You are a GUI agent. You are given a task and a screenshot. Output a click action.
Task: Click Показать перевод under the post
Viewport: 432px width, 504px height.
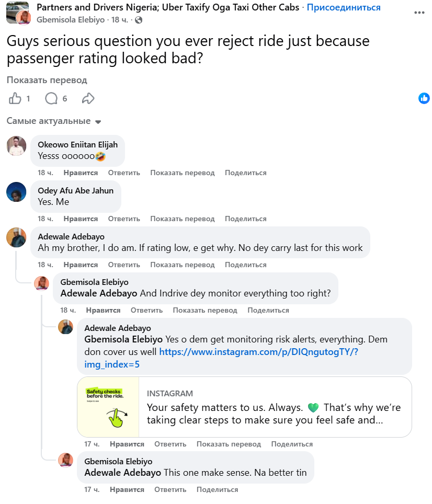click(x=47, y=80)
